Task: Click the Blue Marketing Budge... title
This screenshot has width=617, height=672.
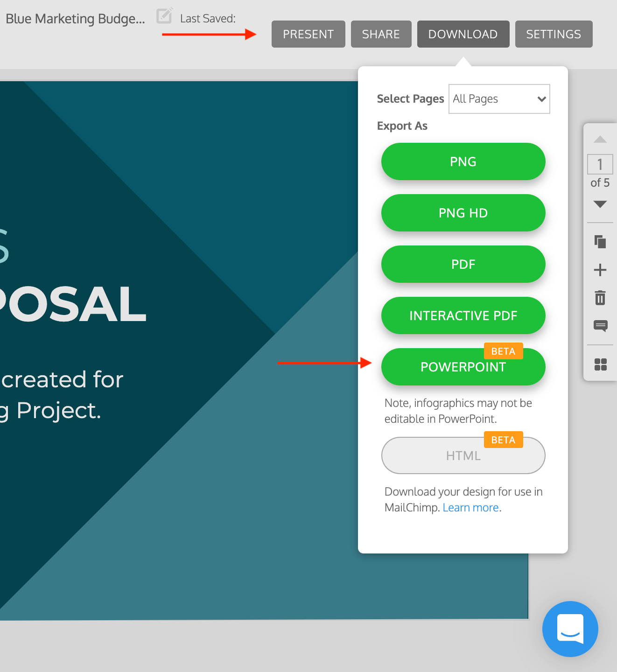Action: point(75,19)
